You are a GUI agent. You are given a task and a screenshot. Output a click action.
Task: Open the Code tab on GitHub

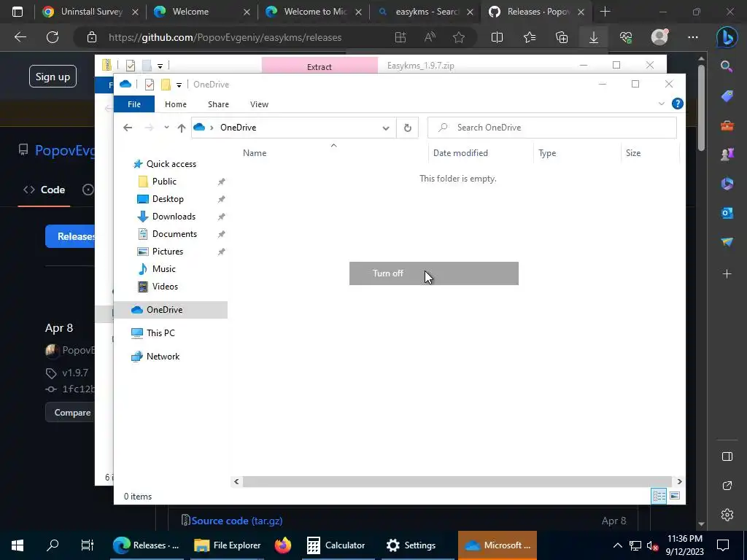(44, 190)
